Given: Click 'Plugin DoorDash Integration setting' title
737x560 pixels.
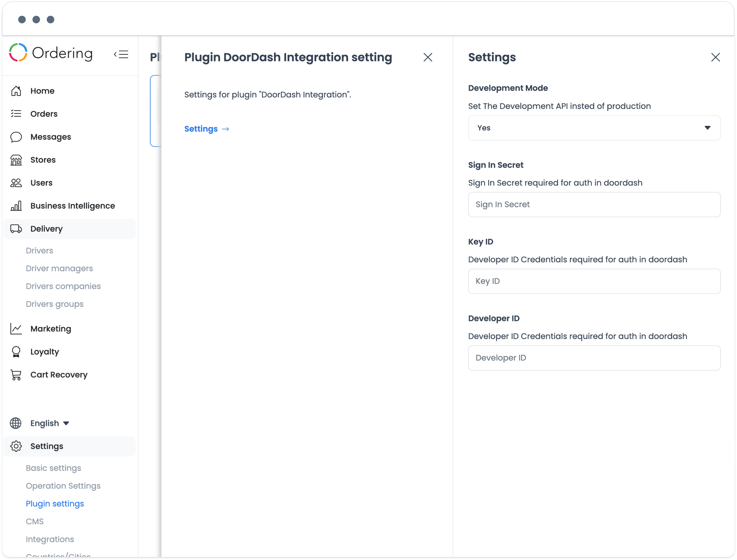Looking at the screenshot, I should 288,57.
